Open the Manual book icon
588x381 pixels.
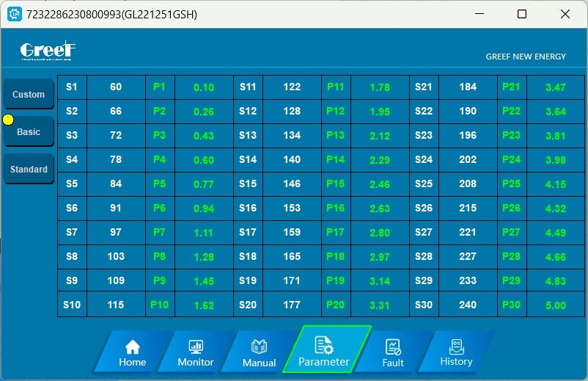coord(259,346)
